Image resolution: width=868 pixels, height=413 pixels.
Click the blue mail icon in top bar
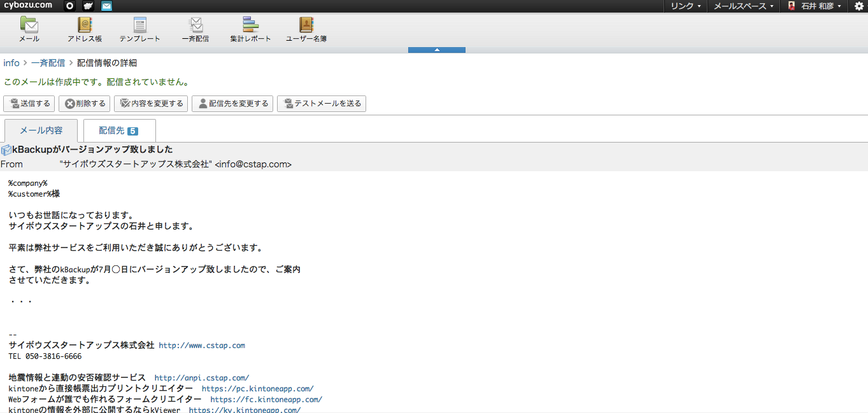106,6
